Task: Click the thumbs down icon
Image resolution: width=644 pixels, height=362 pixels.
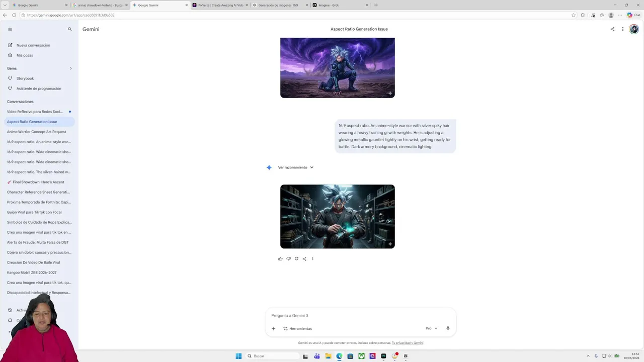Action: [x=288, y=259]
